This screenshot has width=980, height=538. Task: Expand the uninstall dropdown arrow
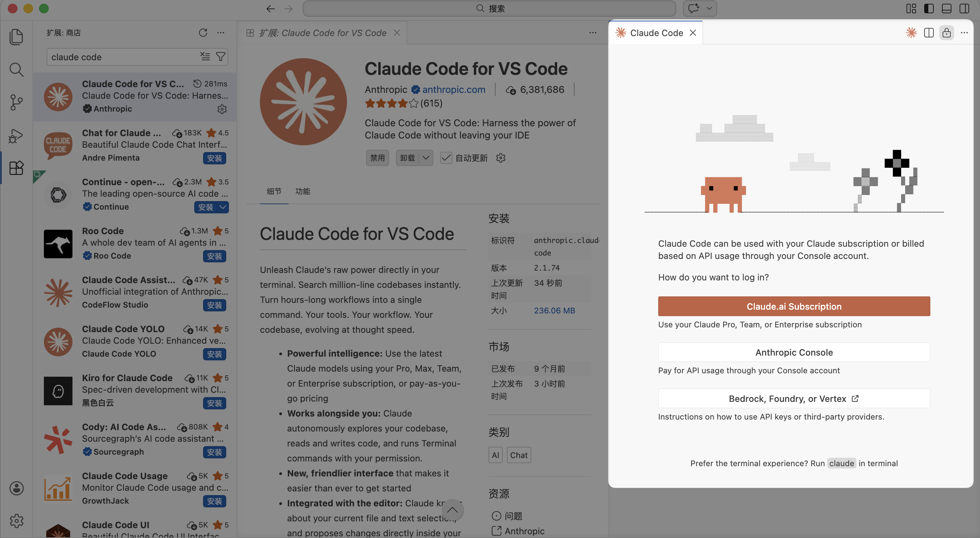426,158
